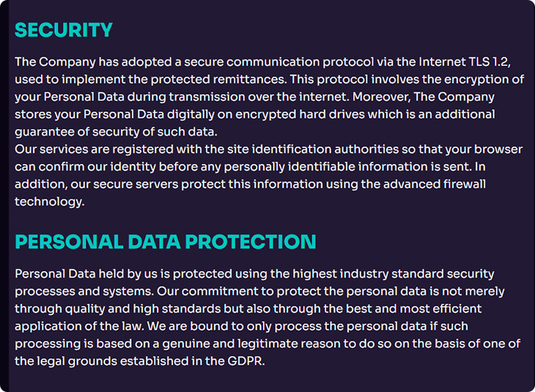Viewport: 535px width, 392px height.
Task: Click the phrase 'protected remittances'
Action: (x=218, y=79)
